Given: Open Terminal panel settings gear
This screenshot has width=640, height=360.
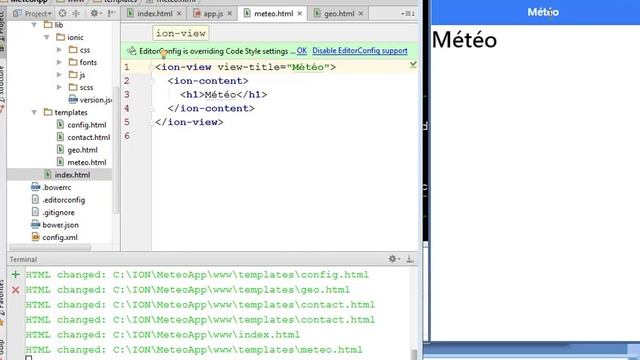Looking at the screenshot, I should tap(393, 259).
